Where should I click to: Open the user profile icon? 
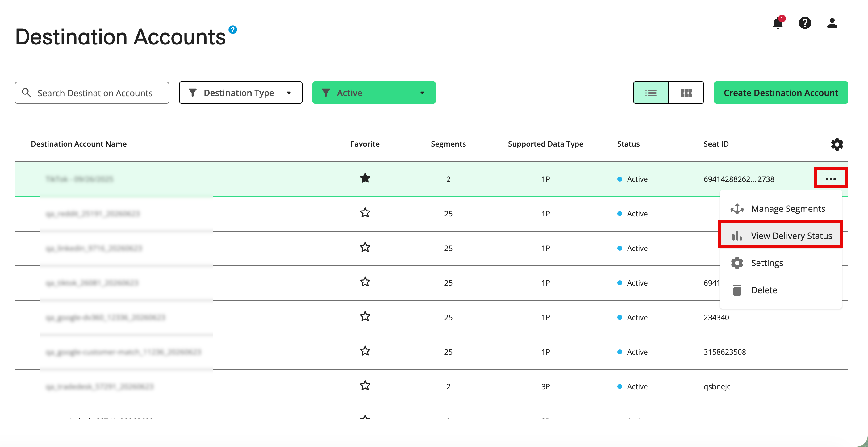(x=832, y=23)
